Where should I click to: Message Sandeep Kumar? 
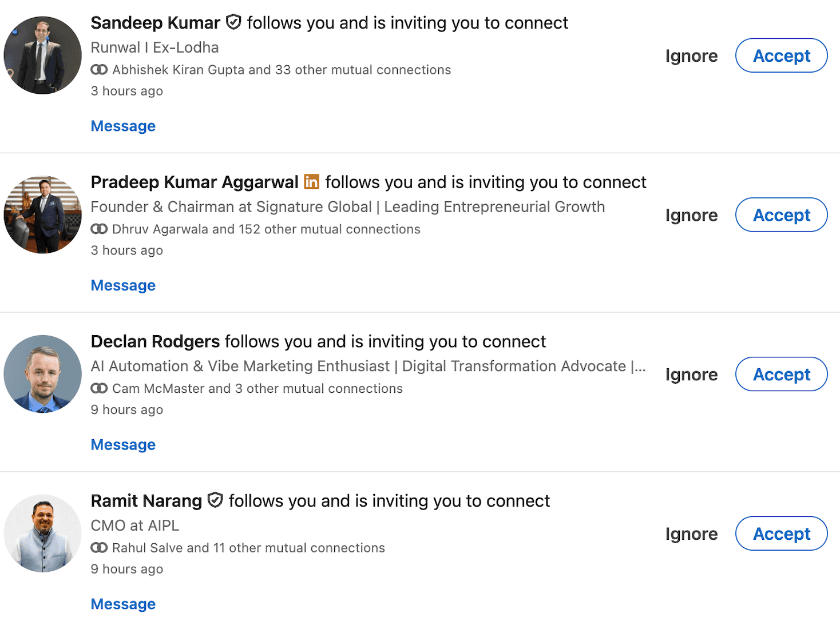pyautogui.click(x=123, y=126)
